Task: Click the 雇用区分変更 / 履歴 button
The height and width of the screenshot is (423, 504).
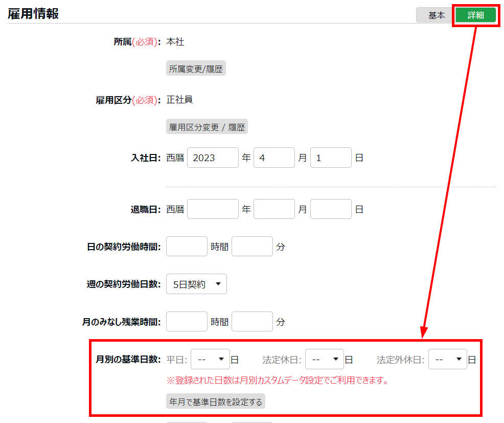Action: click(x=207, y=127)
